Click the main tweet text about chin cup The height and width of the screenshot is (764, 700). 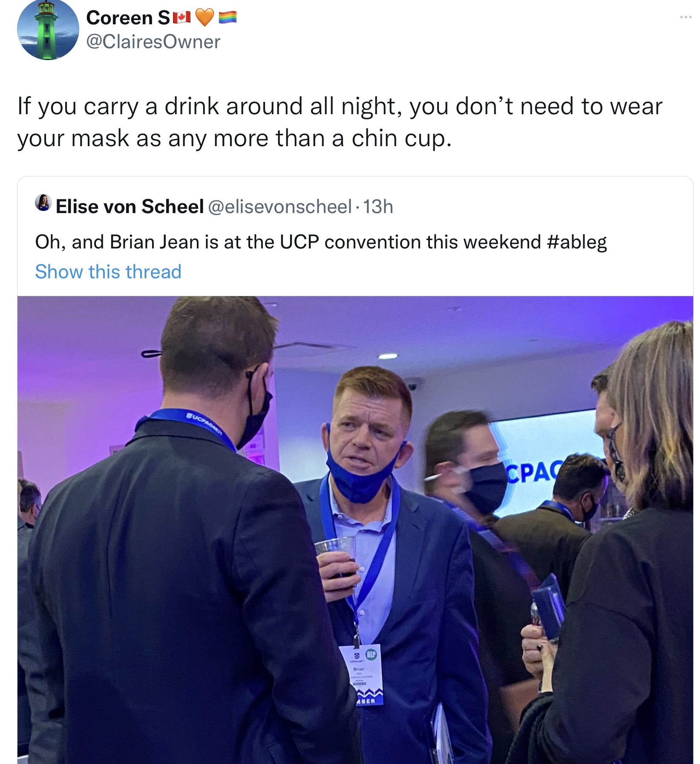pos(339,122)
